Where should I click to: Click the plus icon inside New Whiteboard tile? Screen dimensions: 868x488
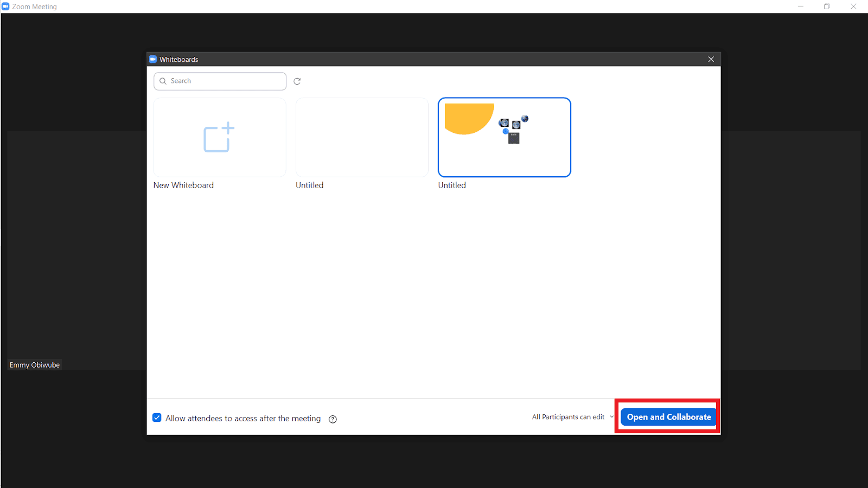coord(228,129)
